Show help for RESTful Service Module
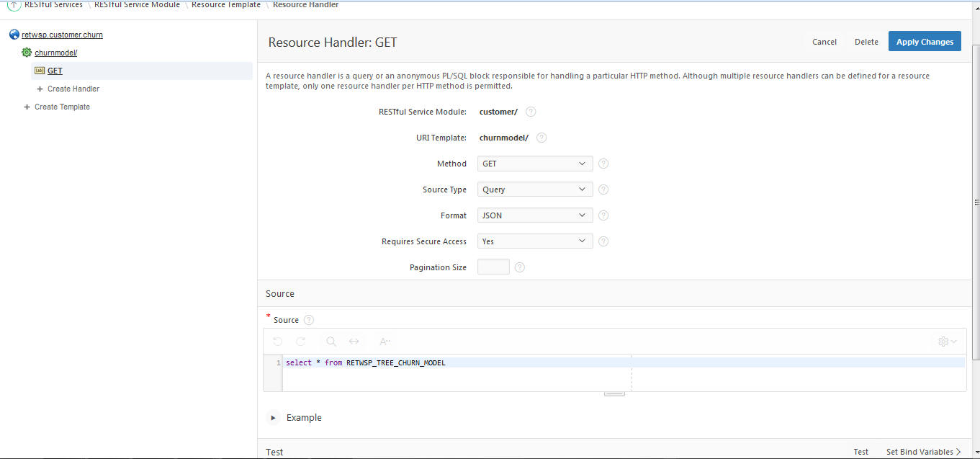 click(x=531, y=112)
